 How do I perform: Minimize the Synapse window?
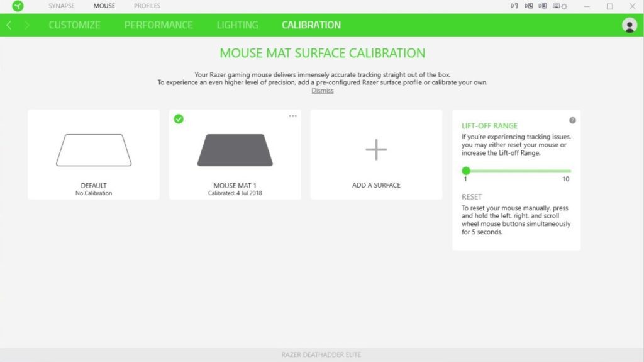[x=587, y=6]
